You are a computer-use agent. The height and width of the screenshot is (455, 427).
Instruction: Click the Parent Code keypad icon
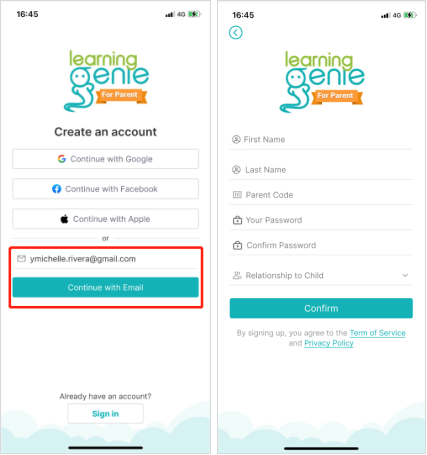point(237,195)
